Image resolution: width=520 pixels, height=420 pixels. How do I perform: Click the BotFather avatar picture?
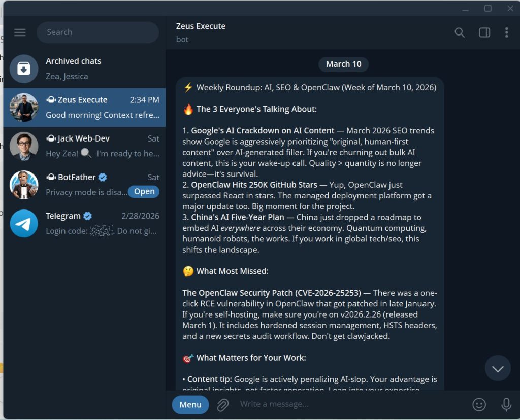24,185
